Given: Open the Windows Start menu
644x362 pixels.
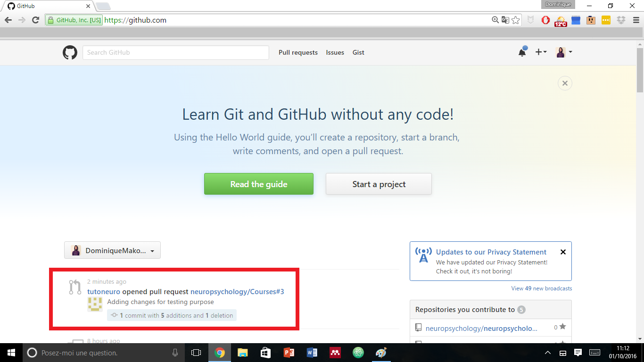Looking at the screenshot, I should 11,353.
